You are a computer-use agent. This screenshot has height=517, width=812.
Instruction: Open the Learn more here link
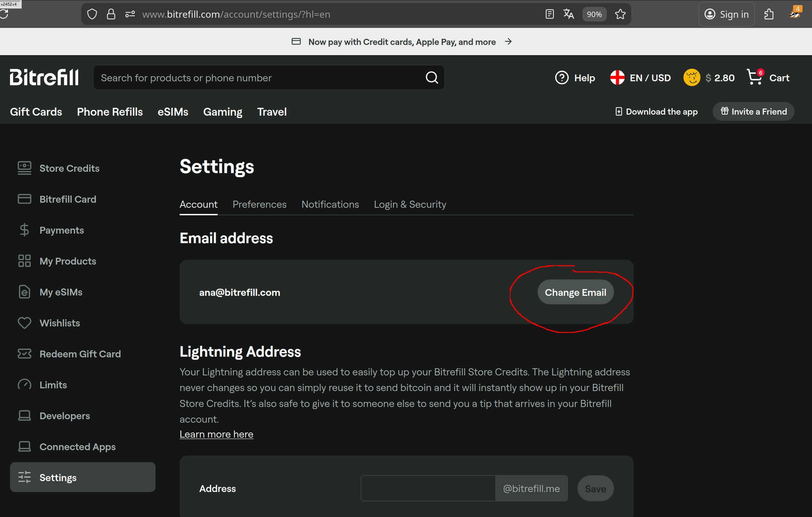(216, 434)
